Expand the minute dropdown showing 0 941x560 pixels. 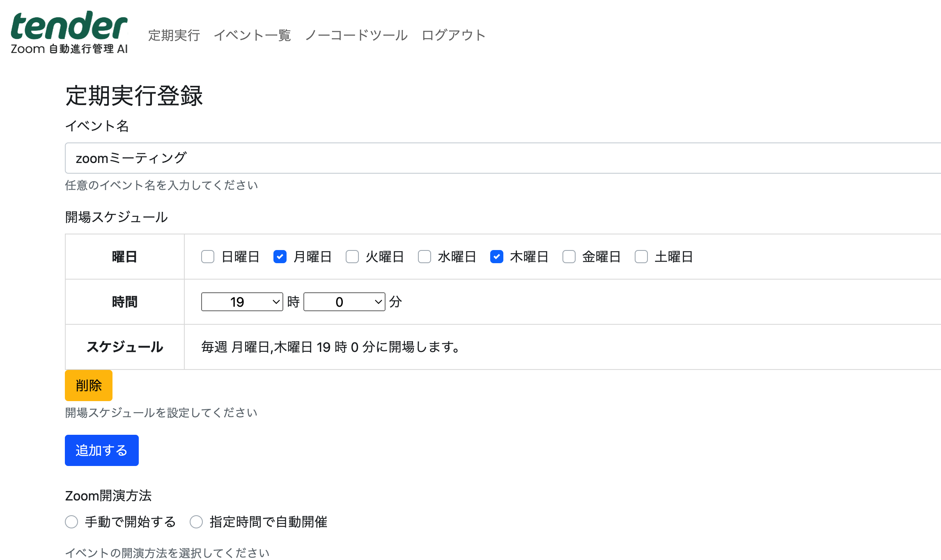(344, 302)
